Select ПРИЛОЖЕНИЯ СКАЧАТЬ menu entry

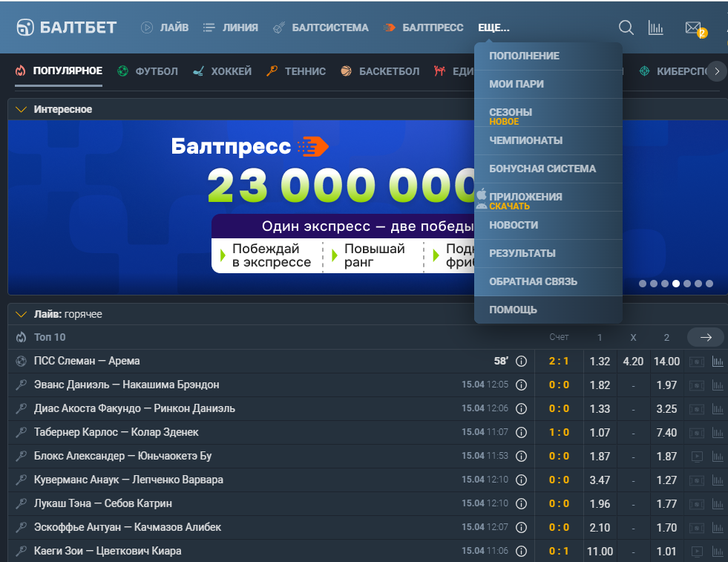click(x=548, y=197)
